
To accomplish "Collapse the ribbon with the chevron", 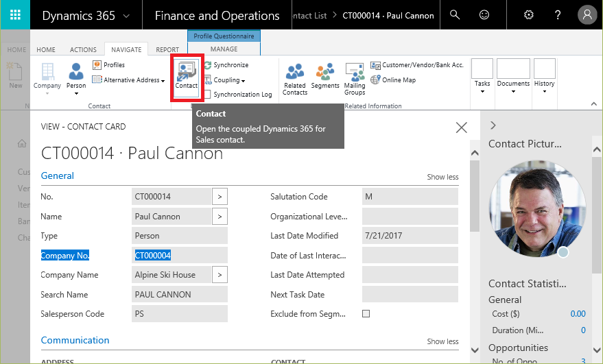I will pos(594,104).
